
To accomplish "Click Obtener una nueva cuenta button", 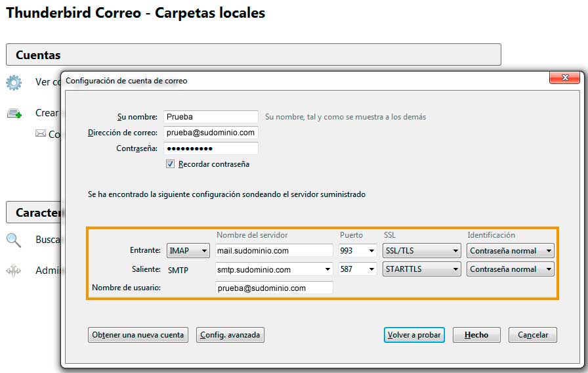I will [x=138, y=335].
